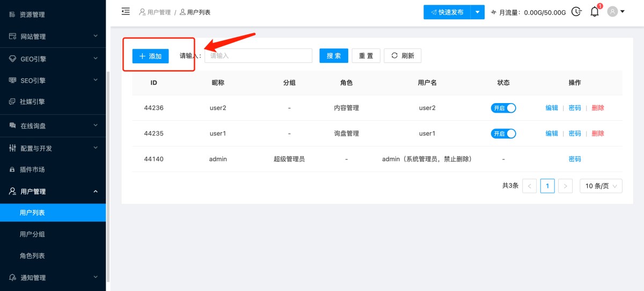644x291 pixels.
Task: Click the 社媒引擎 sidebar icon
Action: coord(12,101)
